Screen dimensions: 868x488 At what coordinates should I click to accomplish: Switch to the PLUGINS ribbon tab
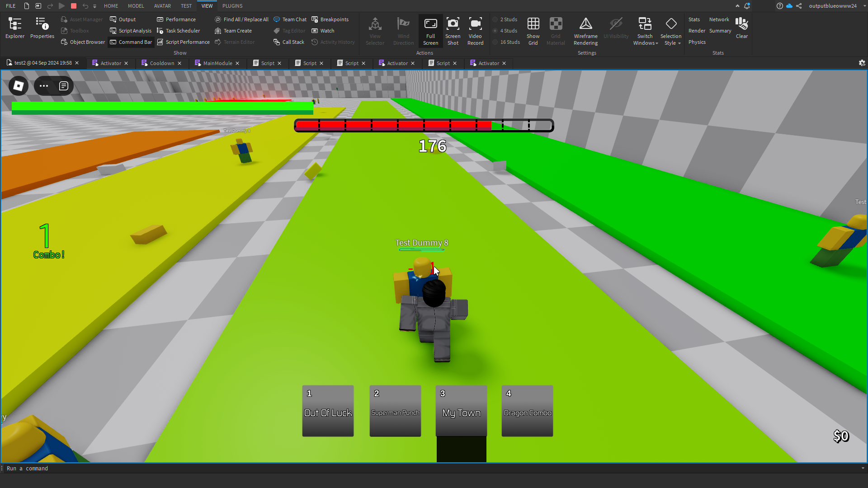pyautogui.click(x=232, y=6)
